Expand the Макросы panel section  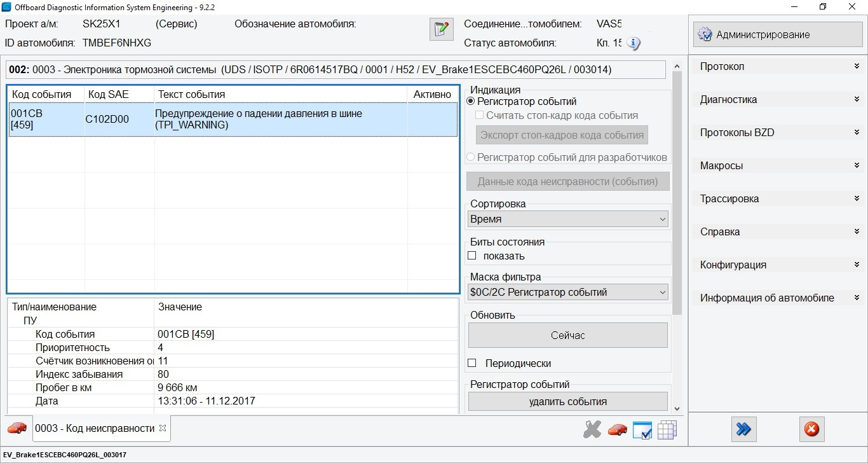(779, 165)
